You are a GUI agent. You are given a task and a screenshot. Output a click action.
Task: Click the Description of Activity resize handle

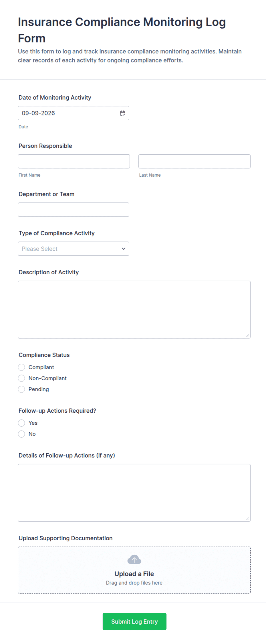pyautogui.click(x=247, y=335)
